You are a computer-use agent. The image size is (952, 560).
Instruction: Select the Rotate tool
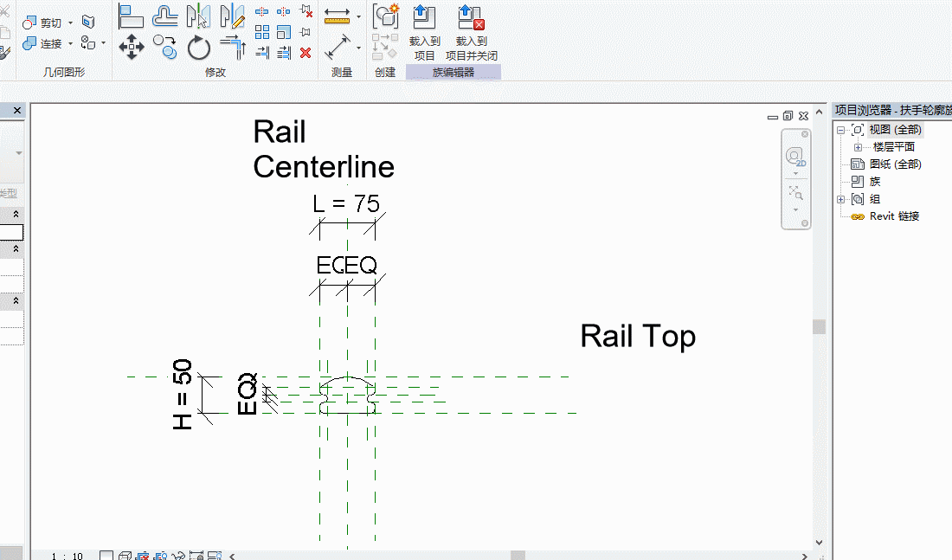pos(198,48)
